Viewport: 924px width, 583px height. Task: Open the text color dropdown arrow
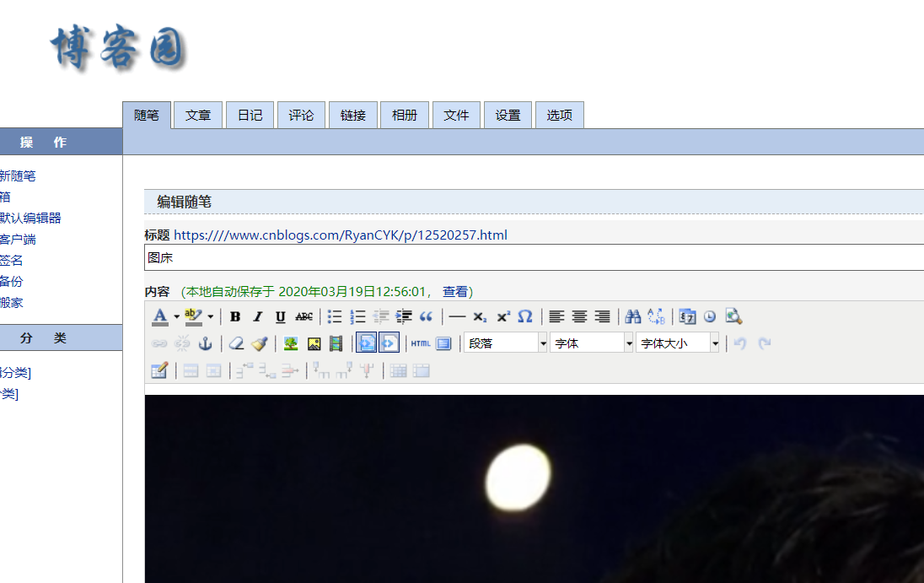point(176,316)
